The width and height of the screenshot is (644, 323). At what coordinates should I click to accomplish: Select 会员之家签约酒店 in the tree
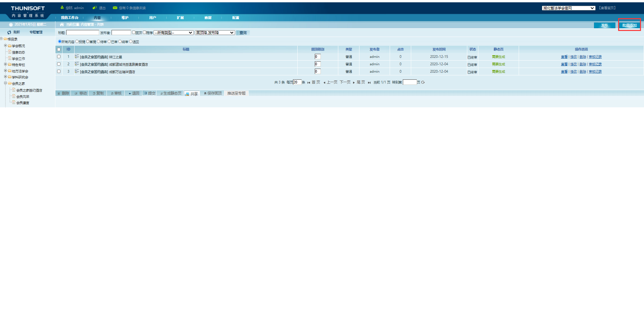[29, 90]
